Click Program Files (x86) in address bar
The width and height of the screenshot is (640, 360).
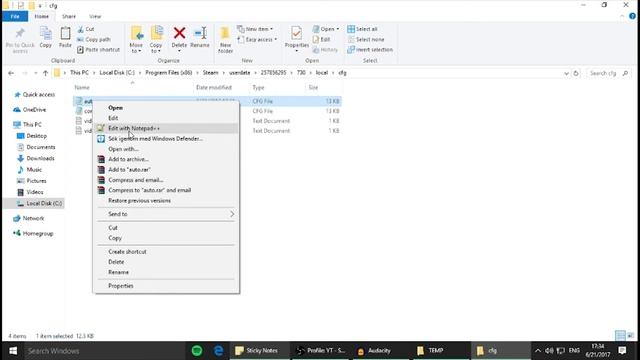(x=169, y=73)
